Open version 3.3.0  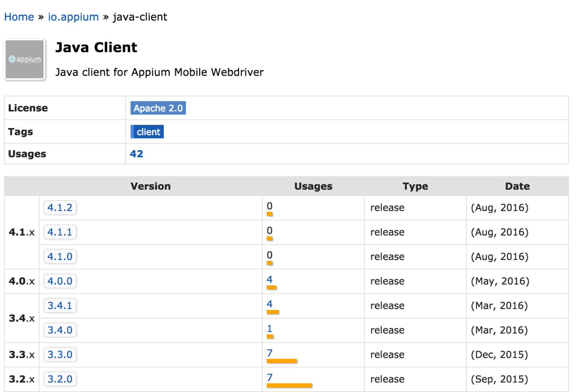click(60, 355)
